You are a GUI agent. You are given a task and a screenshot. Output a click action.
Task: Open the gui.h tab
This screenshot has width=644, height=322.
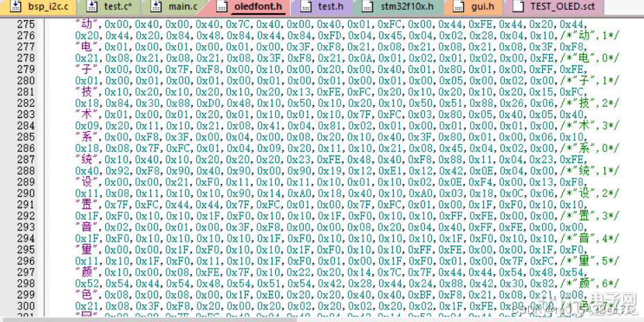coord(473,6)
